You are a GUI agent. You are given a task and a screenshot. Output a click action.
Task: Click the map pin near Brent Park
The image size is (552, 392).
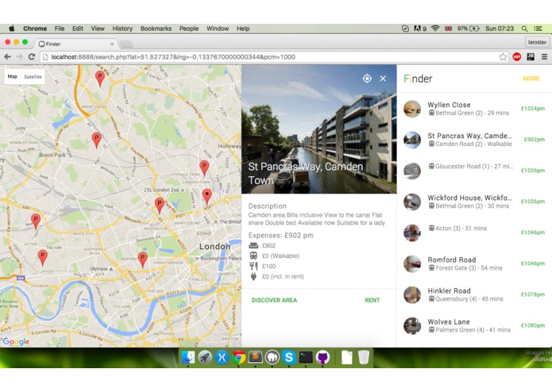coord(96,140)
